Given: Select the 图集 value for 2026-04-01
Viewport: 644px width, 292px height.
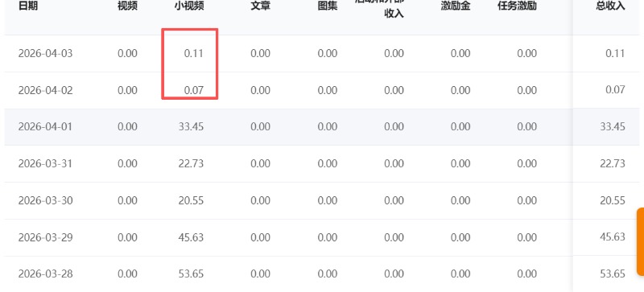Looking at the screenshot, I should coord(328,126).
